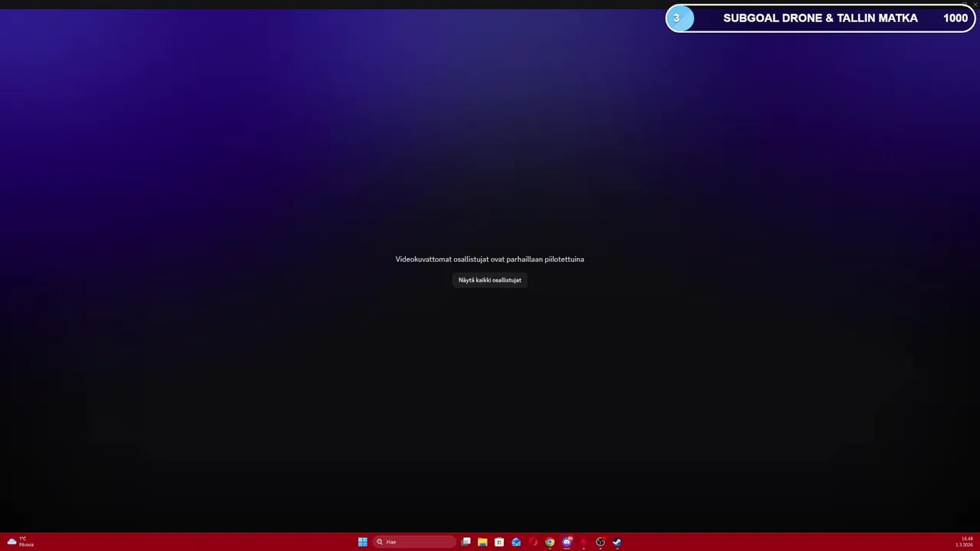Open OBS Studio from the taskbar
Screen dimensions: 980x551
pyautogui.click(x=600, y=542)
